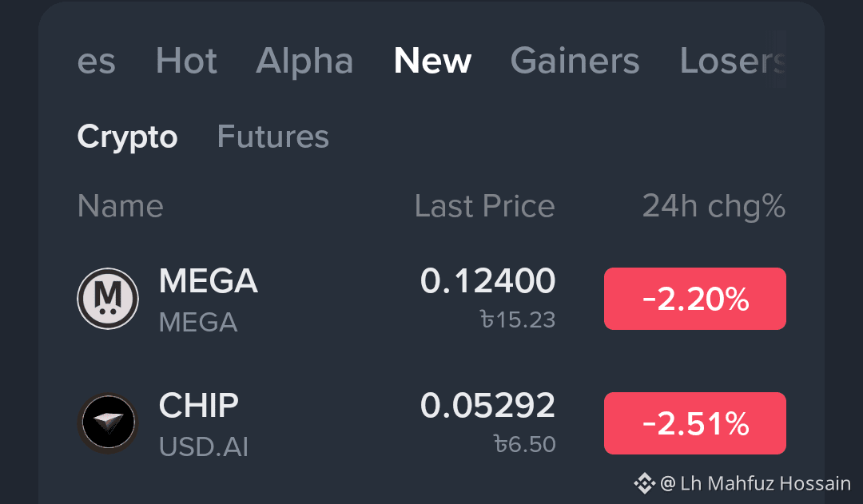
Task: Open the CHIP USD.AI pair row
Action: [431, 423]
